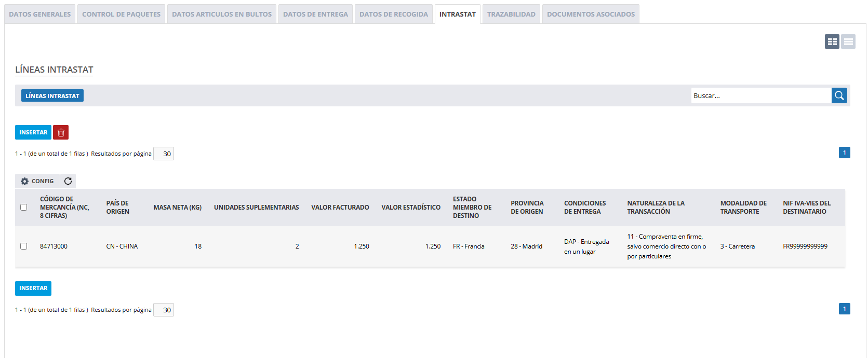Sort by NATURALEZA DE LA TRANSACCIÓN header
Viewport: 868px width, 358px height.
point(656,208)
